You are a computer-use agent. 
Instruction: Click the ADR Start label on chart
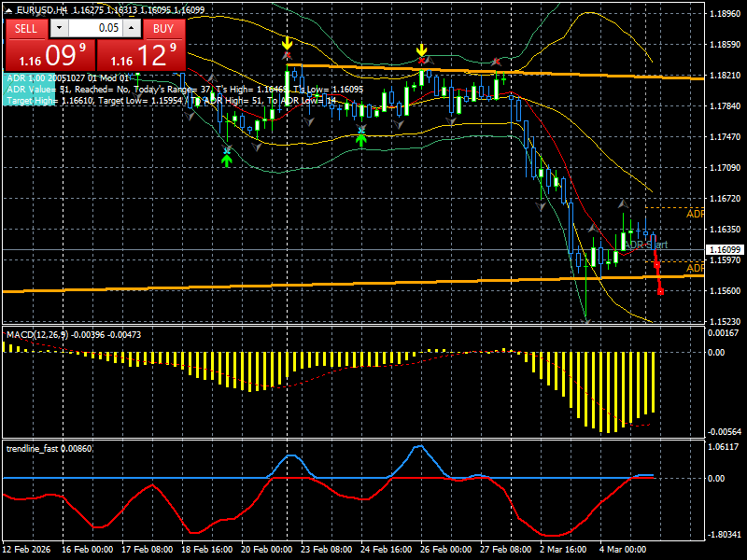click(x=646, y=245)
